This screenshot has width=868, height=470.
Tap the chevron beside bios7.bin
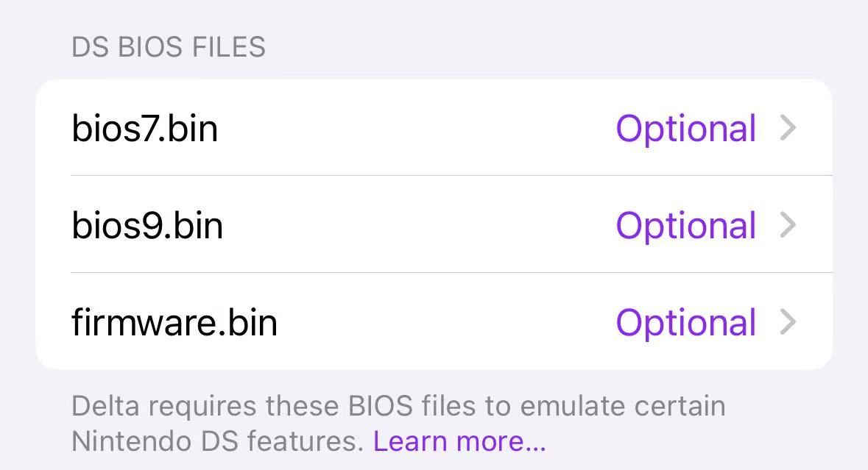point(788,129)
